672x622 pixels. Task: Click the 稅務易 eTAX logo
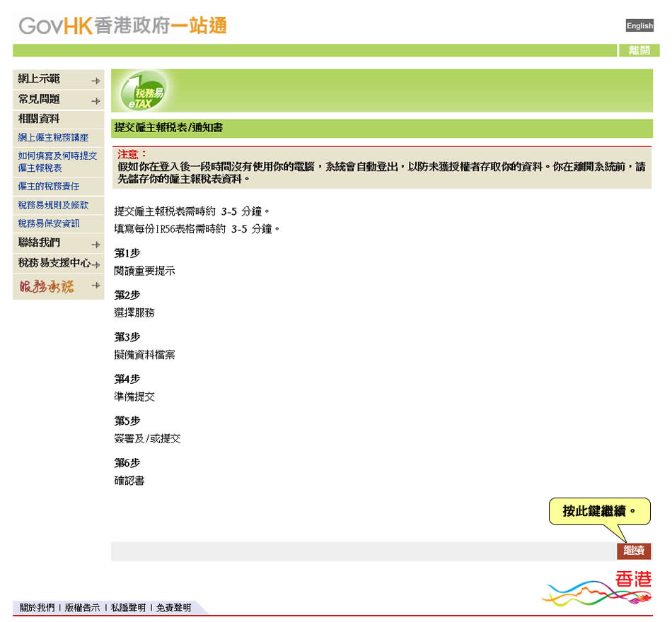(144, 91)
